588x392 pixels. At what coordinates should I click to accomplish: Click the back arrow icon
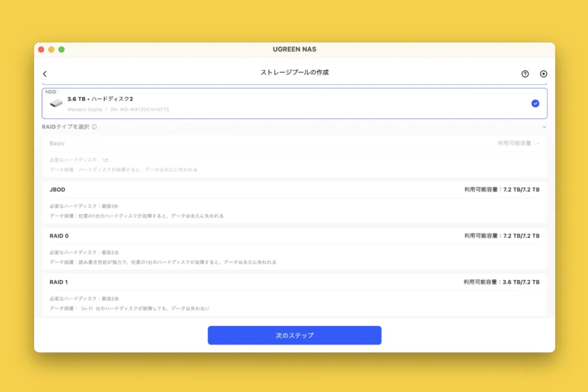pyautogui.click(x=45, y=73)
